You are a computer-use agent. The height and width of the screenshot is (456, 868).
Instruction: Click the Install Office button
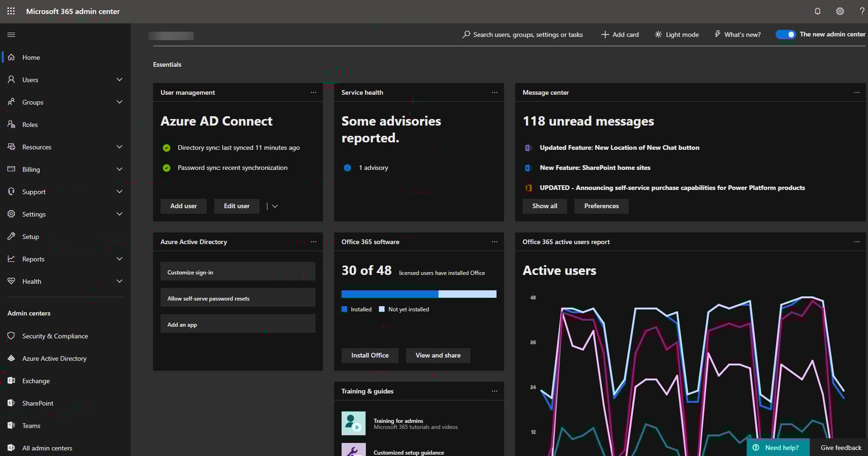370,355
